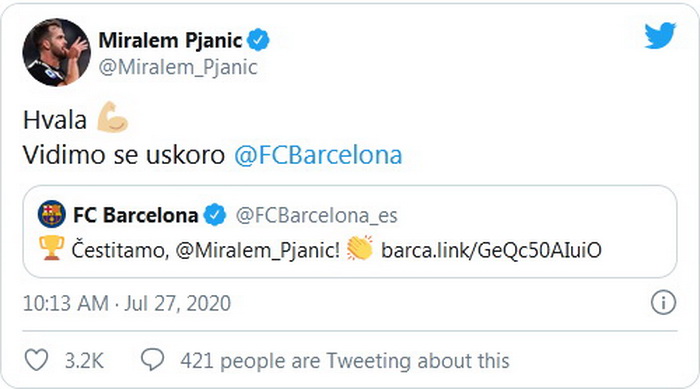Click the clapping hands emoji
The image size is (700, 389).
pos(360,248)
